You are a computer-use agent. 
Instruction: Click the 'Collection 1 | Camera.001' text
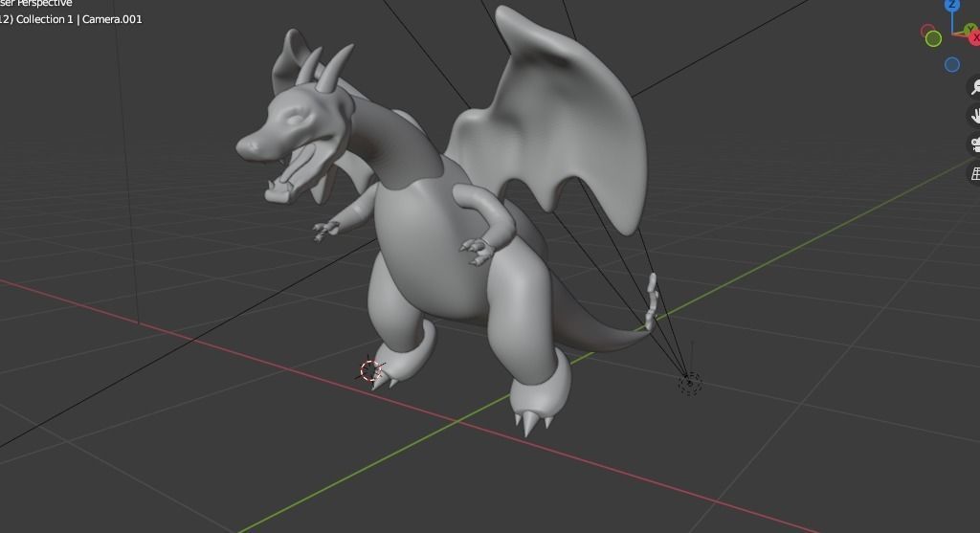[x=78, y=19]
